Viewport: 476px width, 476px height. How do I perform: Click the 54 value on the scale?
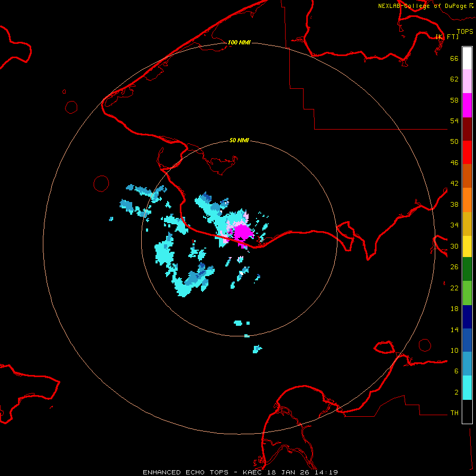[454, 121]
